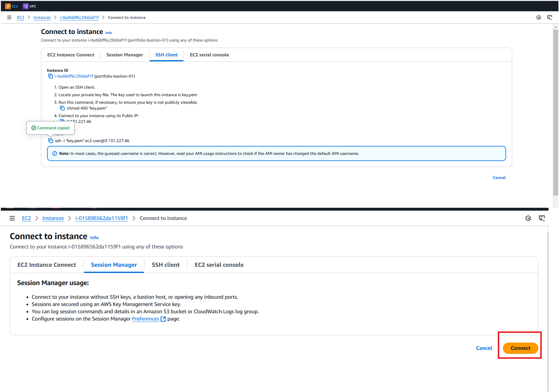Click Cancel in the top window
This screenshot has width=559, height=392.
click(499, 178)
